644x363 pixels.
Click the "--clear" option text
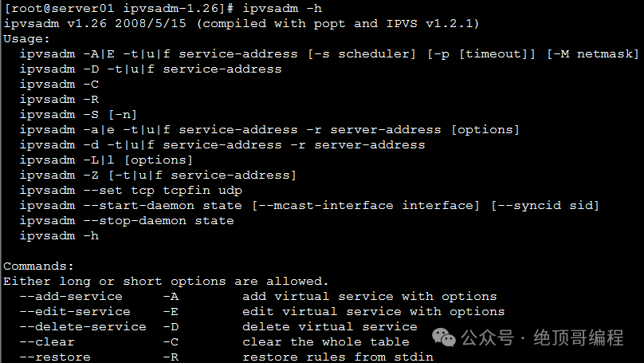tap(47, 341)
